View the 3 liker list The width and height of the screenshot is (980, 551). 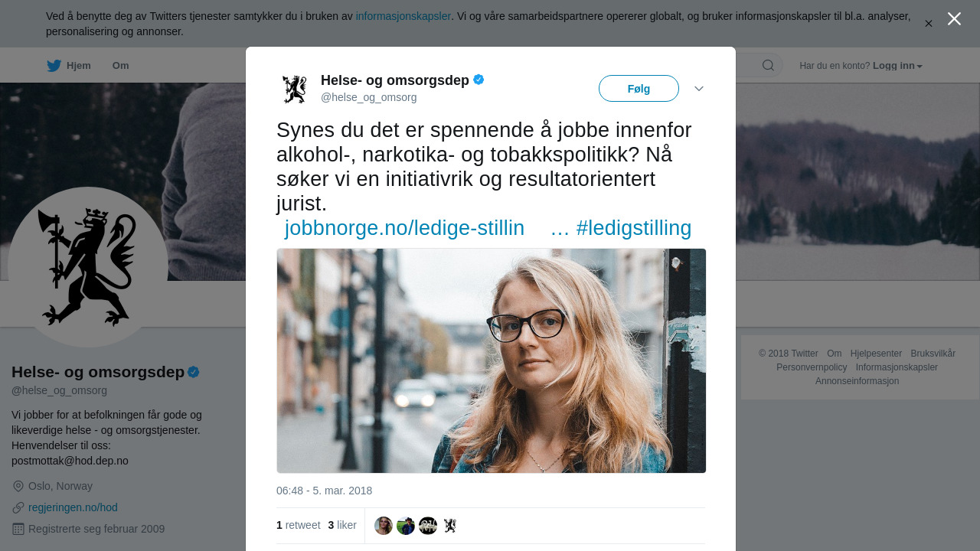pos(342,525)
